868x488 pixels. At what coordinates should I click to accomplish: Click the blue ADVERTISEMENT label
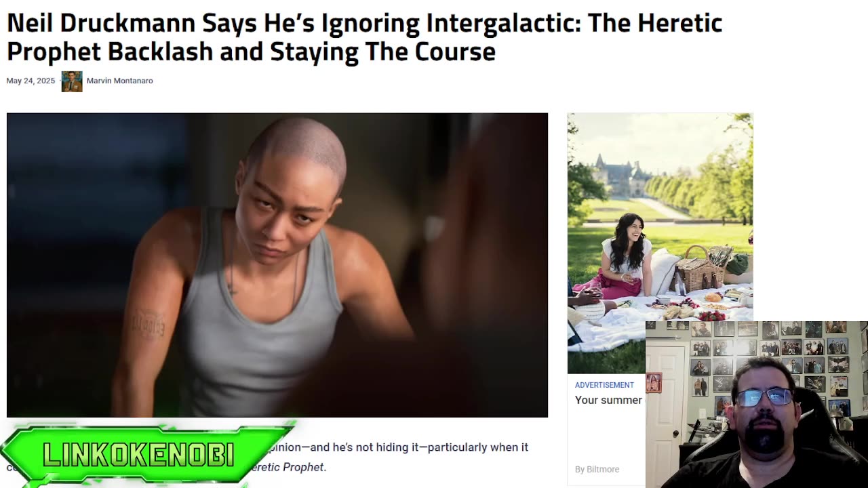[x=604, y=385]
